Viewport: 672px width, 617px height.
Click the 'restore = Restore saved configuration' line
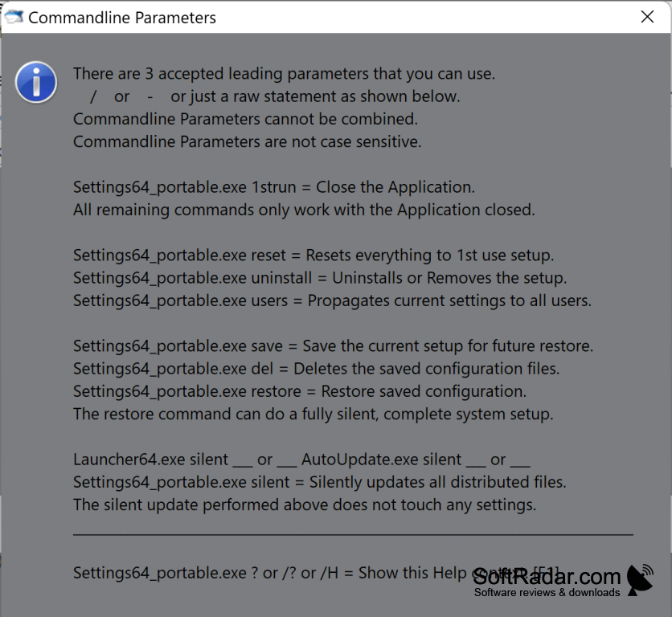click(x=300, y=391)
